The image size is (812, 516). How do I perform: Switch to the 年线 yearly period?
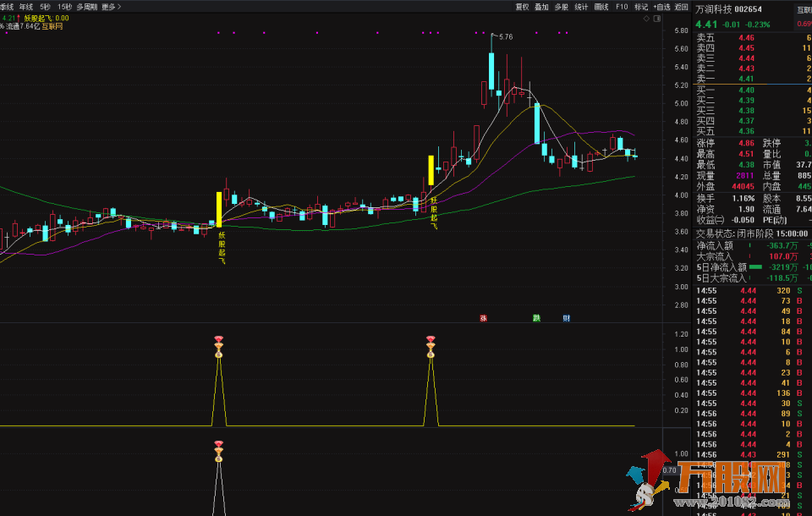tap(26, 6)
